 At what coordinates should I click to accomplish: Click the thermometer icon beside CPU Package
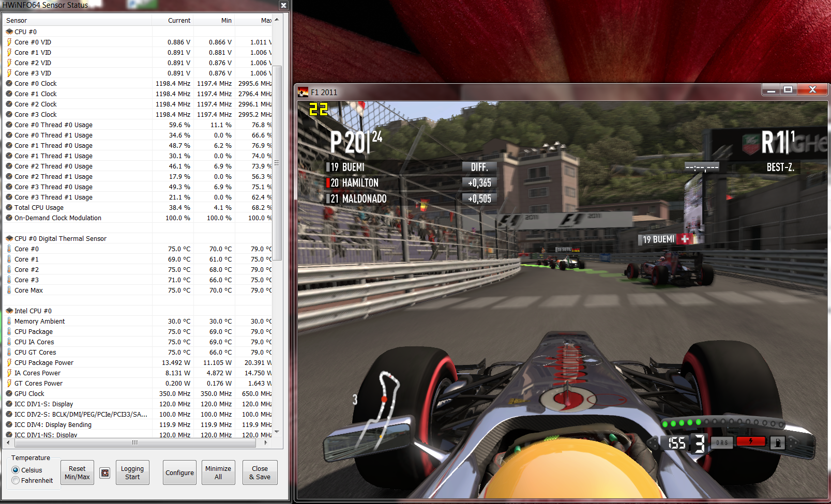(x=9, y=331)
